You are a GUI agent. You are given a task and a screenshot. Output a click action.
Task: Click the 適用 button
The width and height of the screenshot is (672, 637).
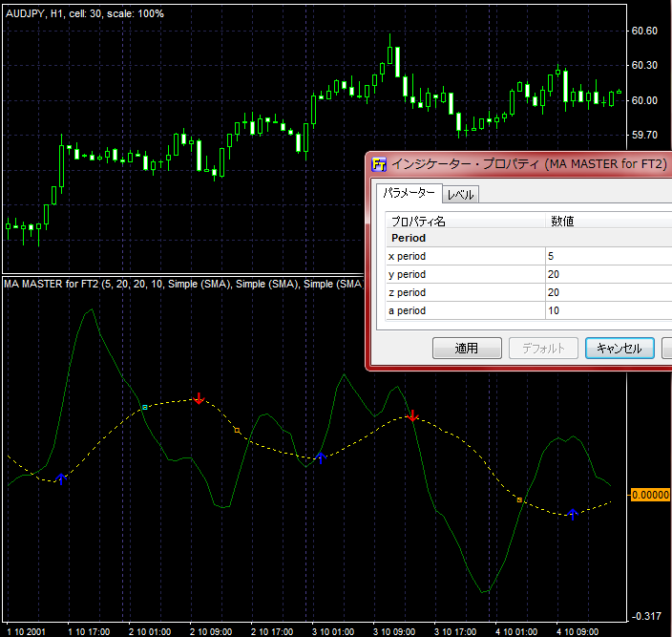[467, 348]
